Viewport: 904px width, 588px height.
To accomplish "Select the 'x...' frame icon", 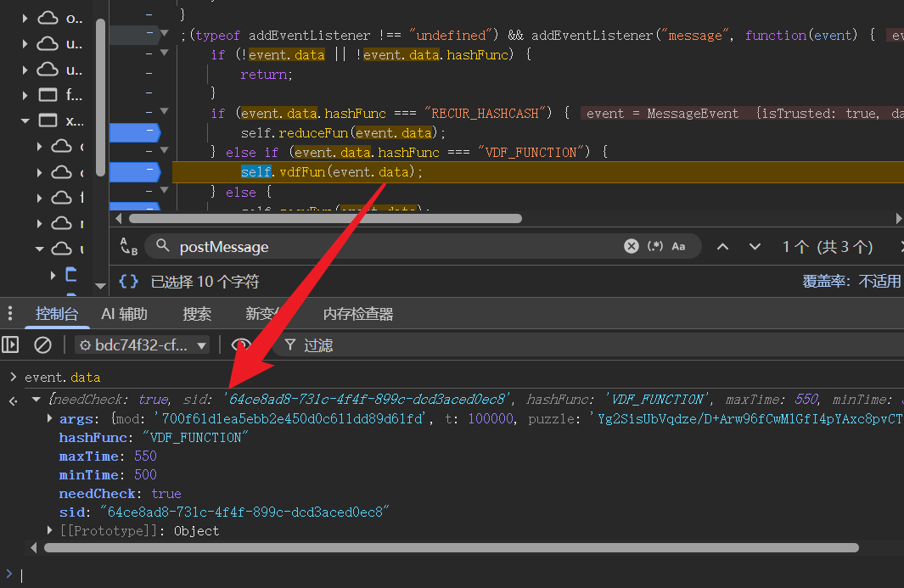I will [48, 120].
